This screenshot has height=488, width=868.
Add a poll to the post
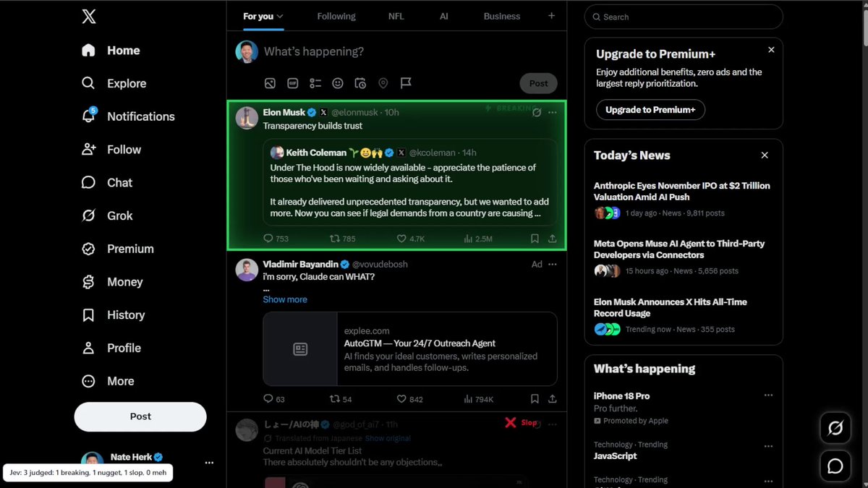(315, 83)
